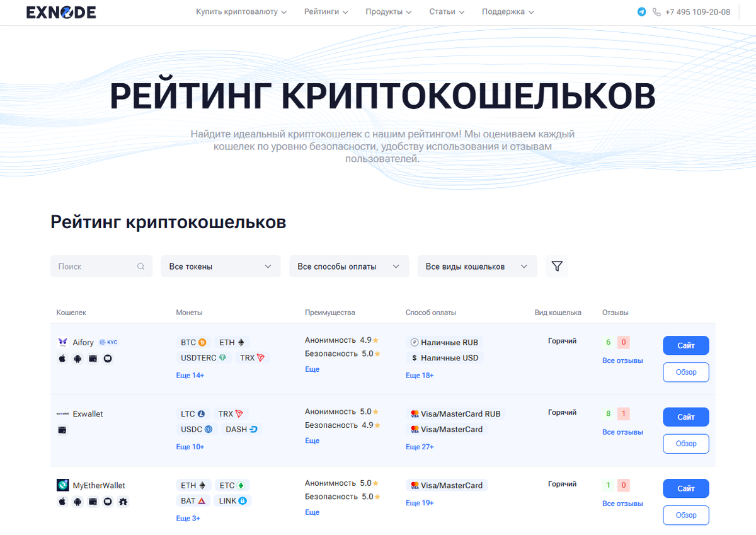The width and height of the screenshot is (756, 535).
Task: Open Telegram via the header Telegram icon
Action: (x=642, y=12)
